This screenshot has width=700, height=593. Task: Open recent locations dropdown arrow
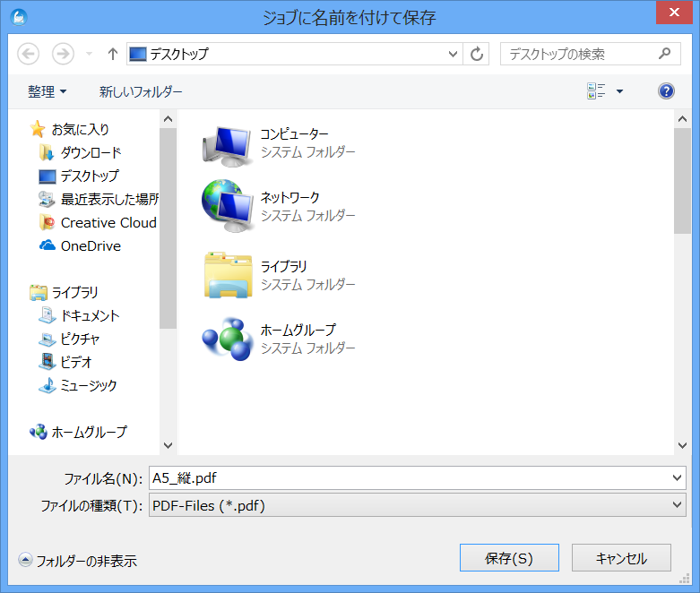(x=89, y=54)
